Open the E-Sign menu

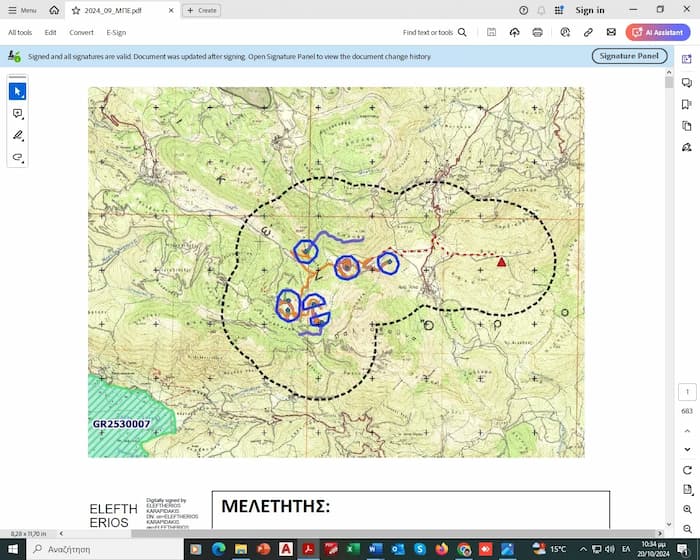pyautogui.click(x=116, y=32)
